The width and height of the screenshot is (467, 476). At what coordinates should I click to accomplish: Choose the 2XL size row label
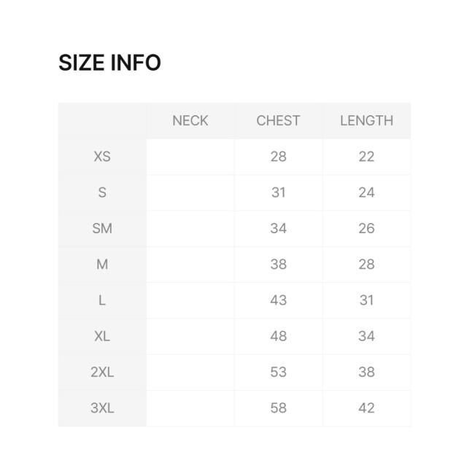coord(102,372)
